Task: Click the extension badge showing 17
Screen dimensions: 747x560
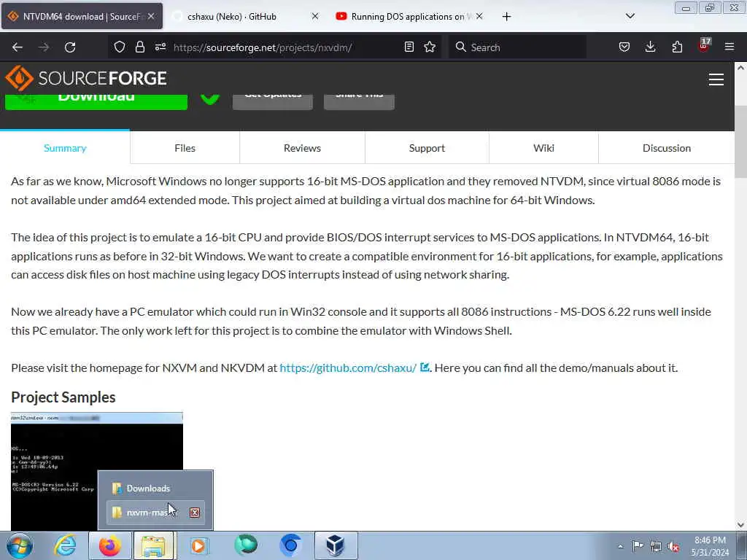Action: click(704, 45)
